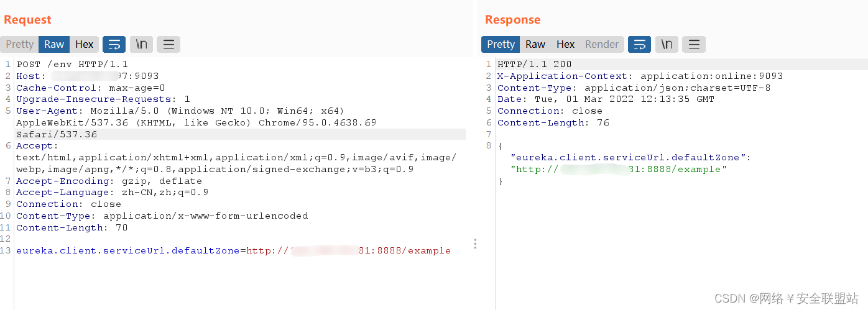Click the JSON key eureka.client.serviceUrl.defaultZone in response
This screenshot has height=310, width=868.
(628, 157)
